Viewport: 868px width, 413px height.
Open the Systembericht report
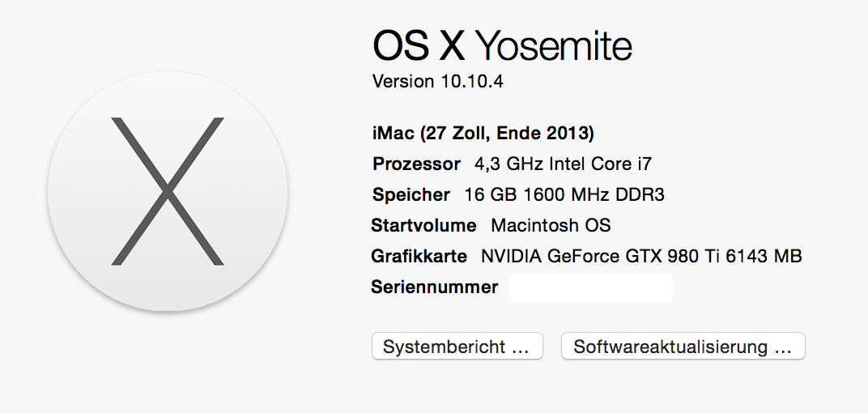457,347
